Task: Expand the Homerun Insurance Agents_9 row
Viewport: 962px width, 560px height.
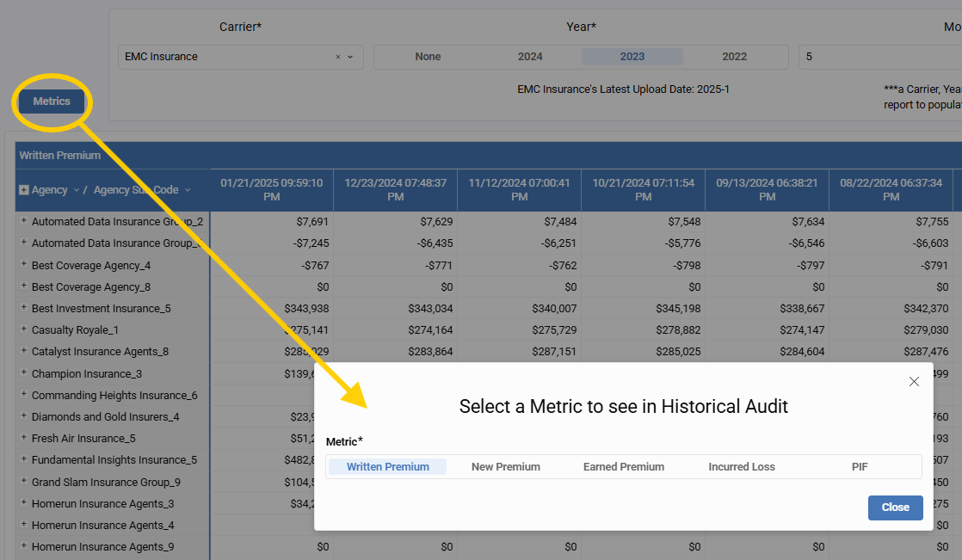Action: tap(24, 546)
